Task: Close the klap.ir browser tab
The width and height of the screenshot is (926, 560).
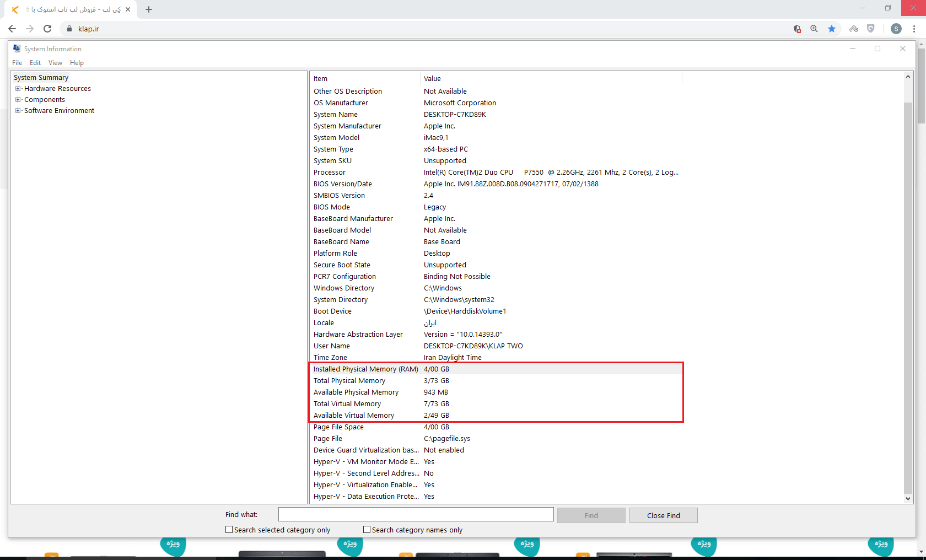Action: tap(128, 9)
